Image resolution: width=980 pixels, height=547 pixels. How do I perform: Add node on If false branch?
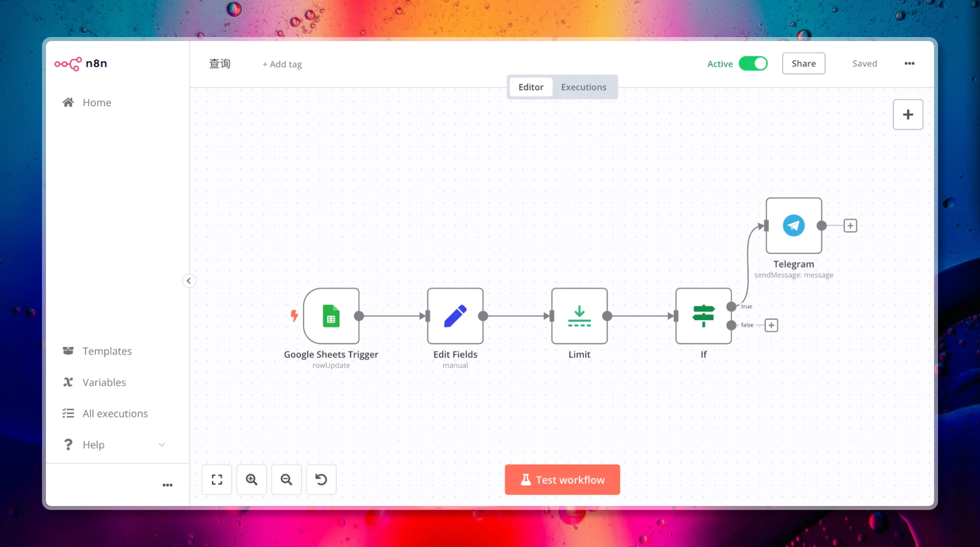[771, 325]
